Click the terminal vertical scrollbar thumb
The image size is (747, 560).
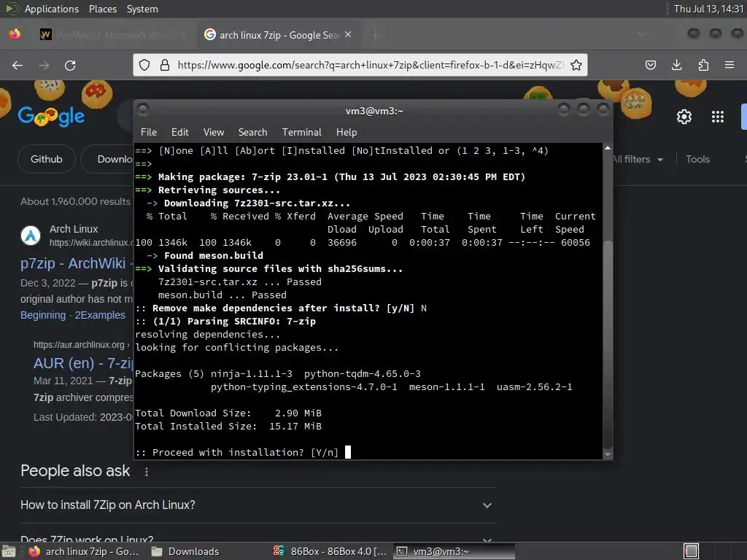608,345
